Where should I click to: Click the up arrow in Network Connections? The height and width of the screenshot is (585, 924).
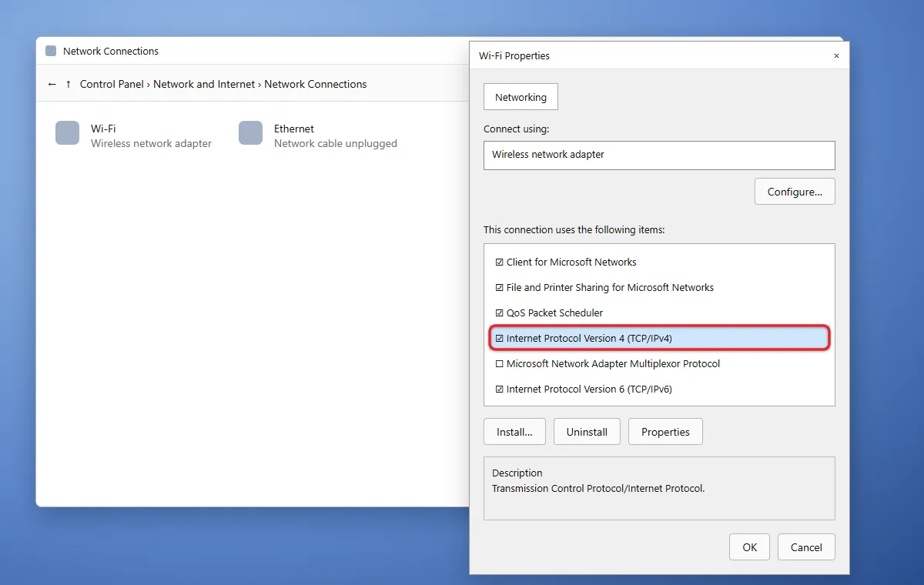coord(69,85)
